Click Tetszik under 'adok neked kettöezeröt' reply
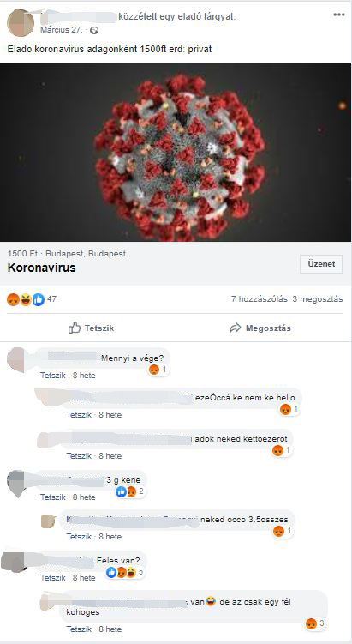The image size is (352, 644). (x=79, y=456)
